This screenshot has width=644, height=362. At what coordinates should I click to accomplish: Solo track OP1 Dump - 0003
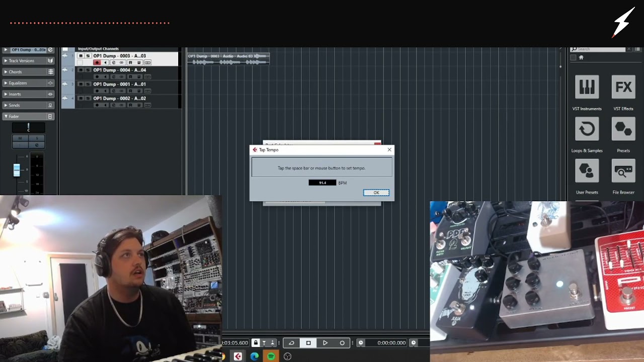88,56
